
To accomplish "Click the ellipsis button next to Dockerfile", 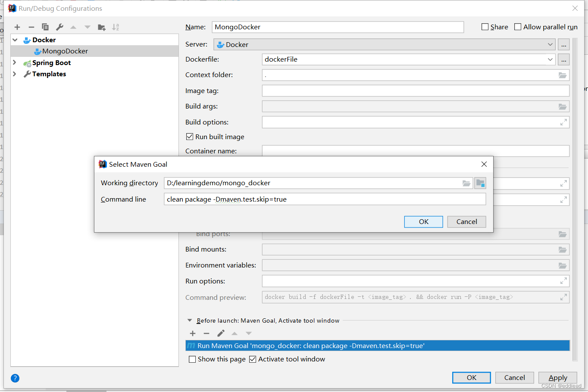I will [564, 59].
